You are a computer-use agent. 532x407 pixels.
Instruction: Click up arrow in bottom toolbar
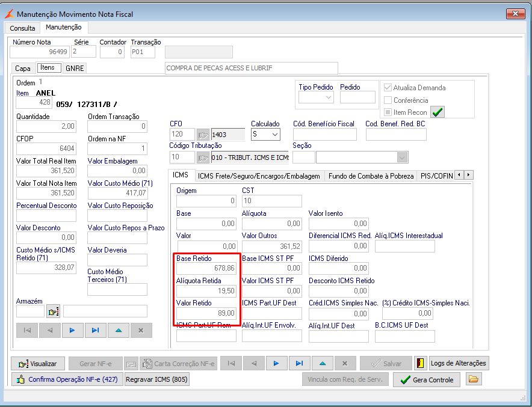(323, 363)
